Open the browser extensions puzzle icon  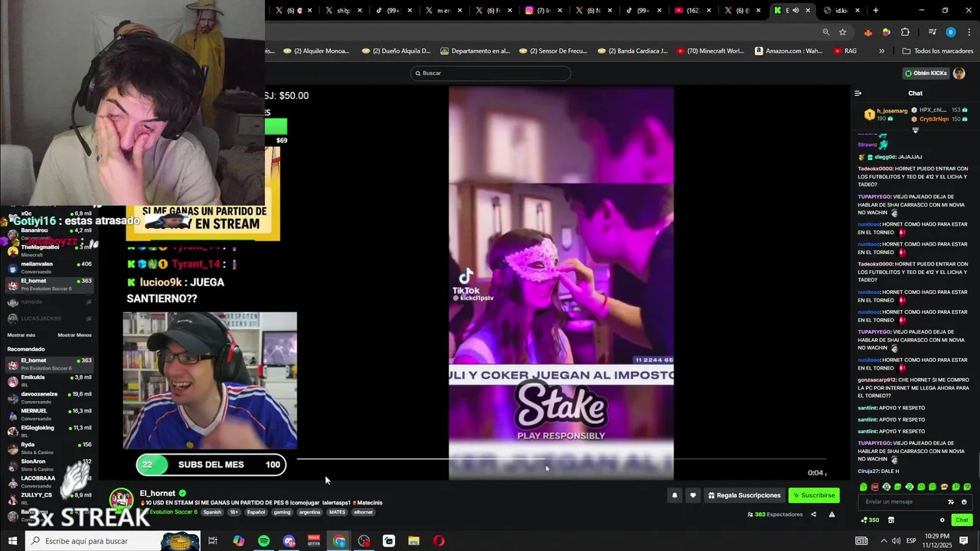pyautogui.click(x=905, y=32)
